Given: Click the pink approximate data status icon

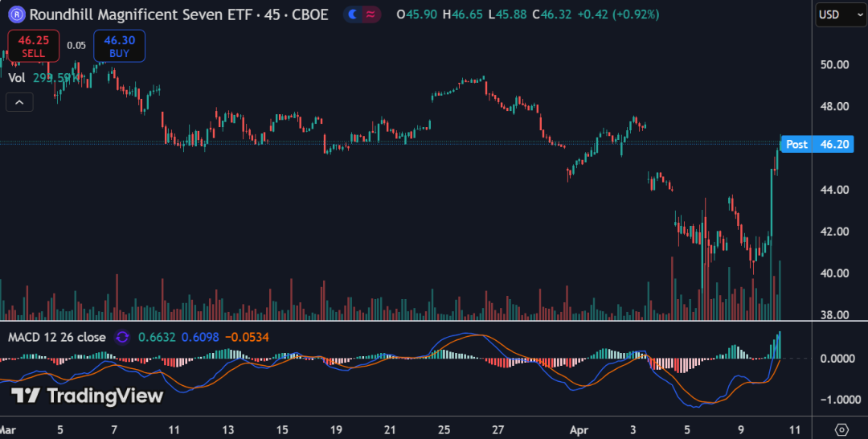Looking at the screenshot, I should point(371,14).
